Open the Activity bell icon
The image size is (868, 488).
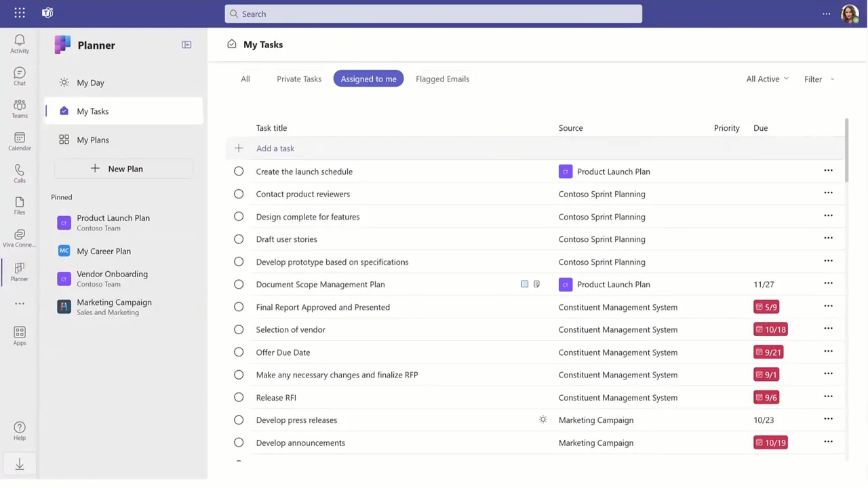(x=20, y=43)
